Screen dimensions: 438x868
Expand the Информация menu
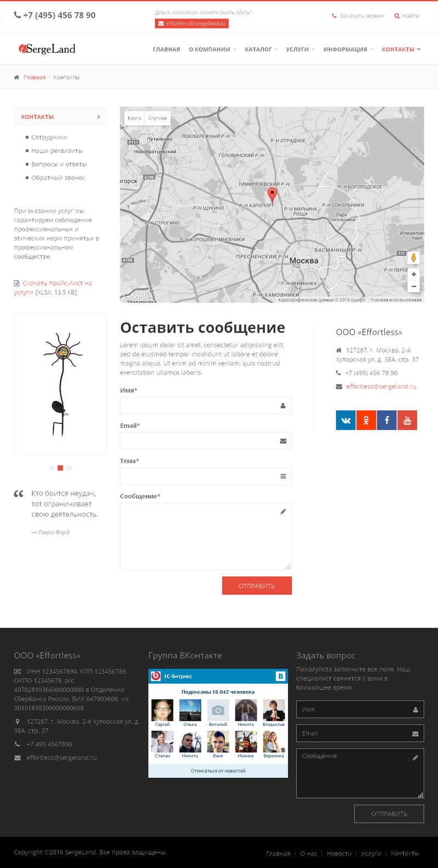click(x=348, y=49)
